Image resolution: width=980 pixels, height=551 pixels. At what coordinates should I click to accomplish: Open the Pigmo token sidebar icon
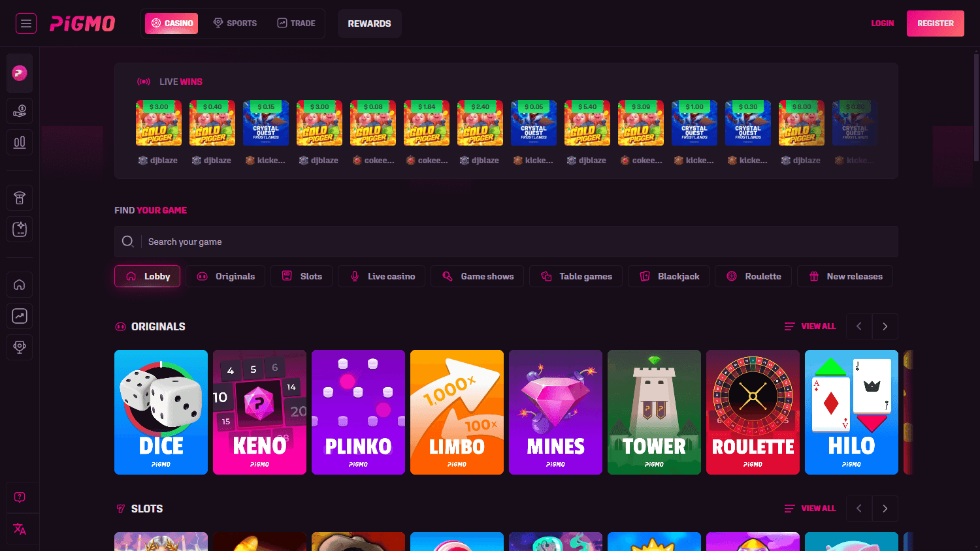click(x=20, y=73)
